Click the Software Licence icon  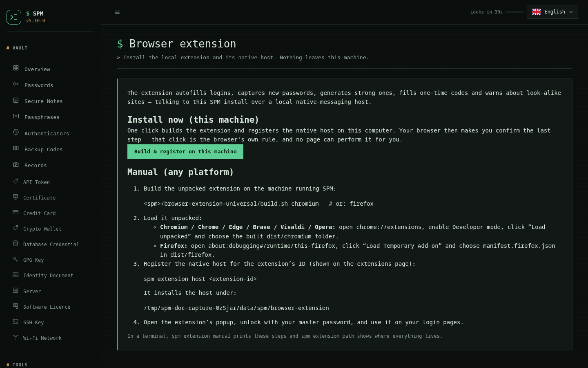[16, 306]
